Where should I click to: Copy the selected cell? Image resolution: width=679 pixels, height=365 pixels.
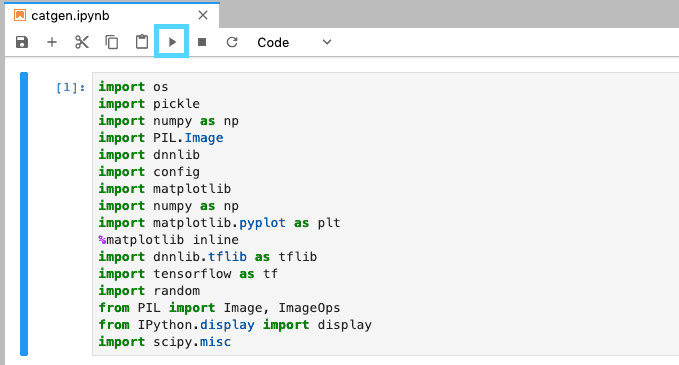click(x=112, y=42)
